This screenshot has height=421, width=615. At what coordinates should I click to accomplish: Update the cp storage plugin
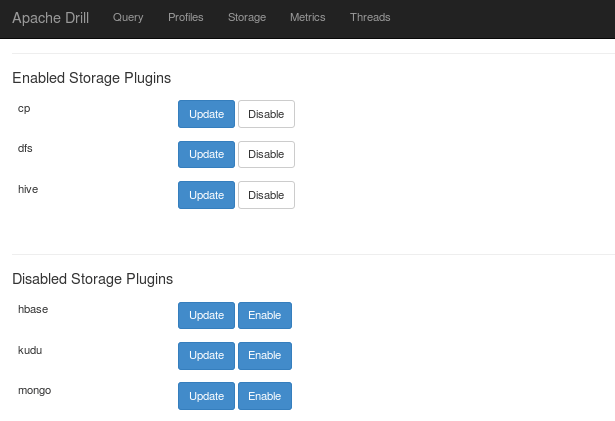[206, 114]
